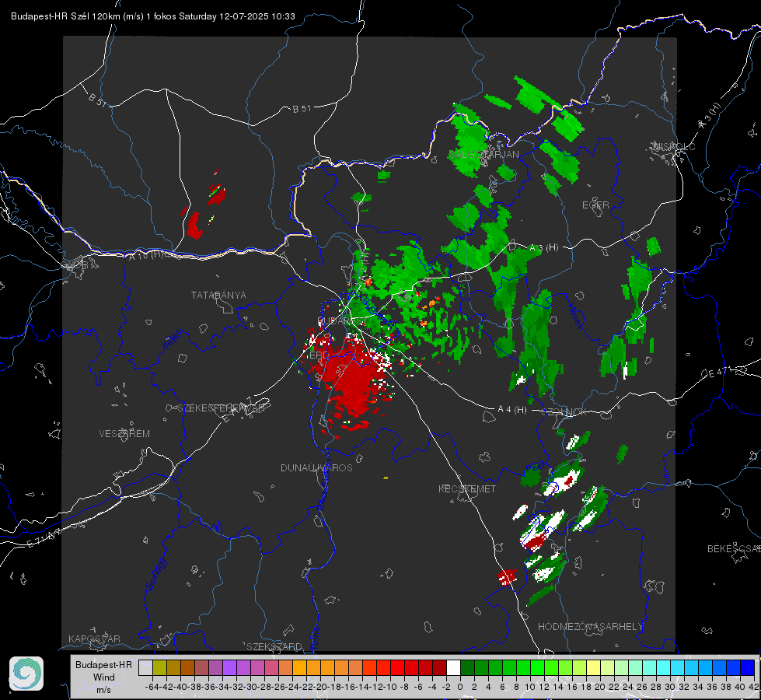This screenshot has width=761, height=700.
Task: Click the KECSKEMET city label
Action: pos(467,488)
